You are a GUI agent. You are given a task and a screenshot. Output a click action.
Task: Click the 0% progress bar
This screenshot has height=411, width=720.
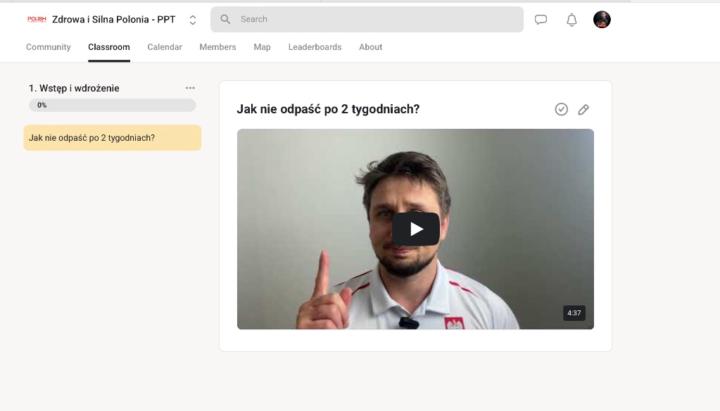coord(112,105)
